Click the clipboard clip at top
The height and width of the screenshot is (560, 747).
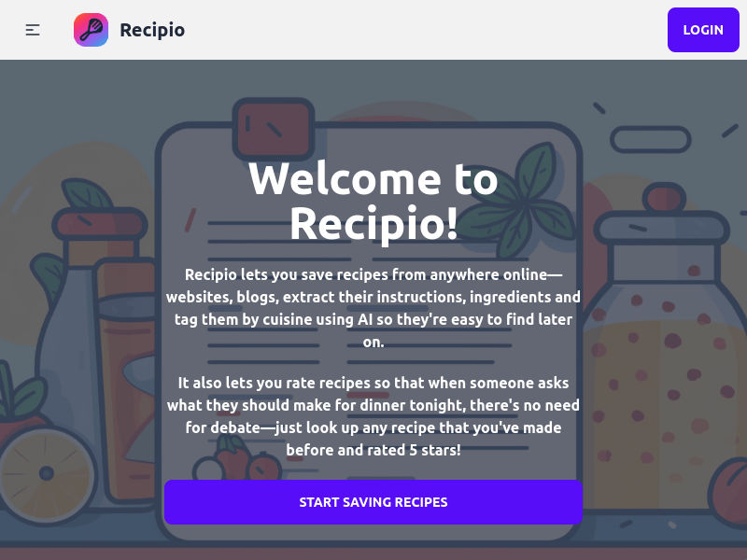pyautogui.click(x=272, y=126)
